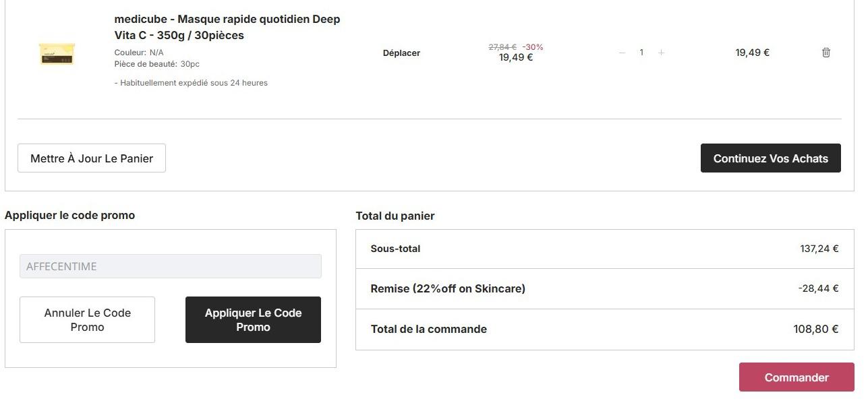
Task: Select the Sous-total amount 137,24 €
Action: tap(819, 249)
